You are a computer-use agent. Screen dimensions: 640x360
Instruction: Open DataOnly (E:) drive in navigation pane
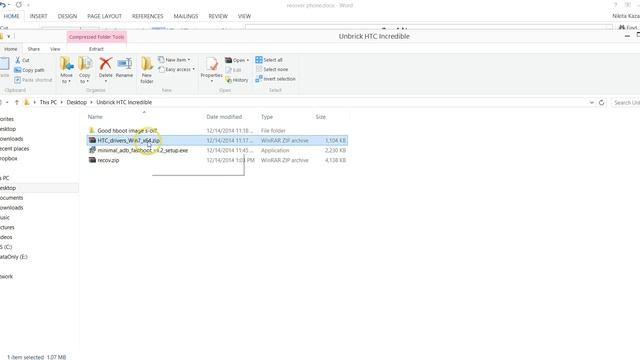pyautogui.click(x=13, y=257)
